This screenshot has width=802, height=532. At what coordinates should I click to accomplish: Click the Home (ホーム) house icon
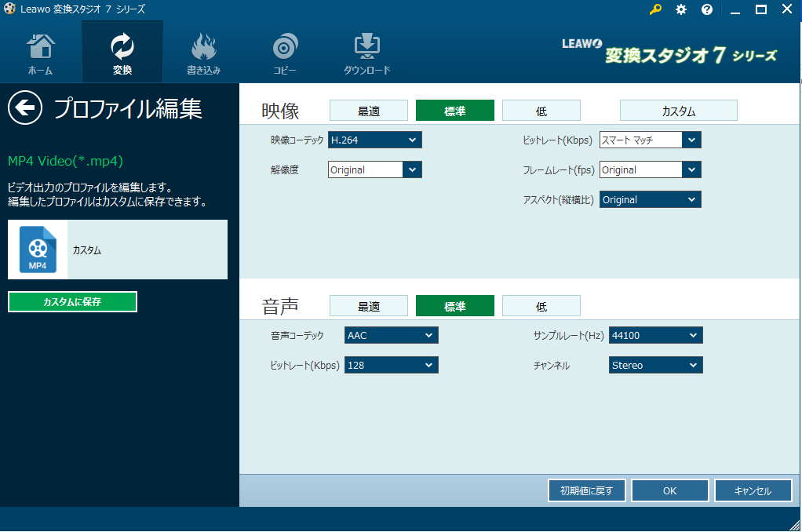(41, 47)
